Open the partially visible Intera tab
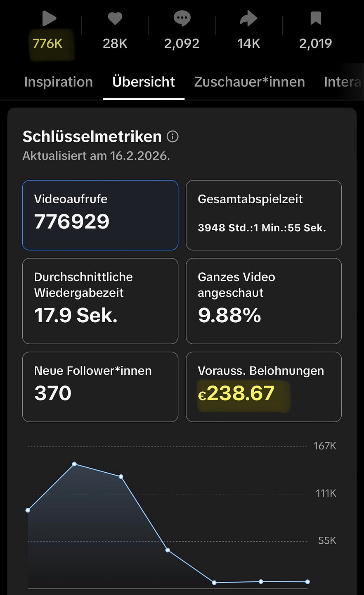 point(343,82)
